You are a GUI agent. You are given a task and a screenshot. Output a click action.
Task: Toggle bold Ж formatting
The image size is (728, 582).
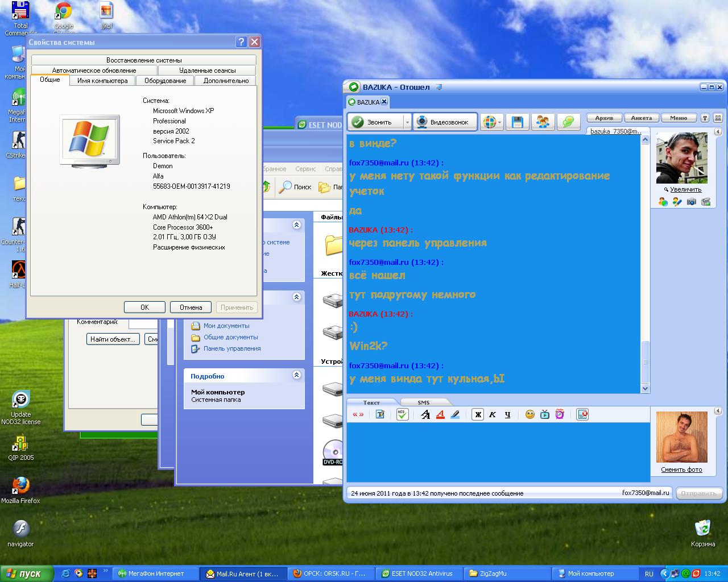point(478,414)
